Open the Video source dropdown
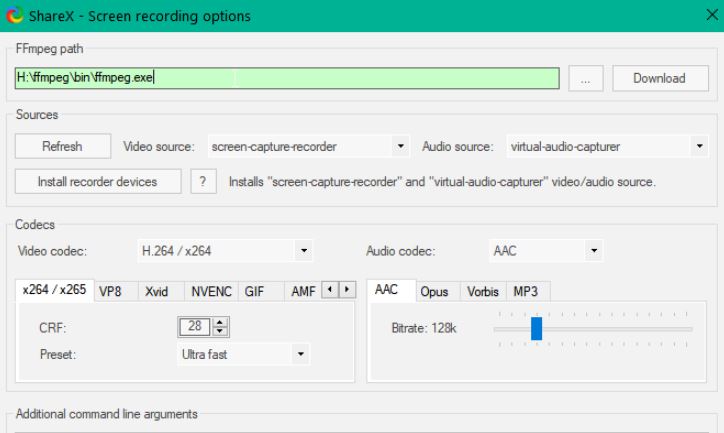This screenshot has width=724, height=433. point(308,146)
